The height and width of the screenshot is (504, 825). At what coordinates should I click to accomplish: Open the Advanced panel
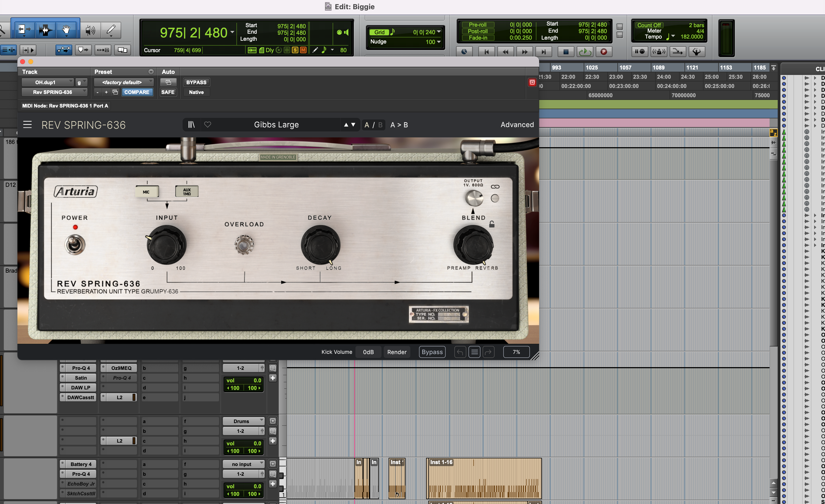[517, 124]
